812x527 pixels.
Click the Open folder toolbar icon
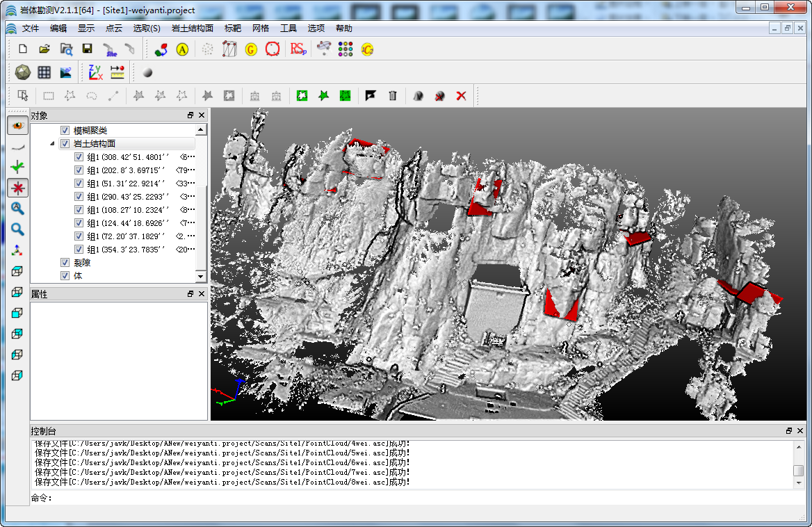(44, 49)
